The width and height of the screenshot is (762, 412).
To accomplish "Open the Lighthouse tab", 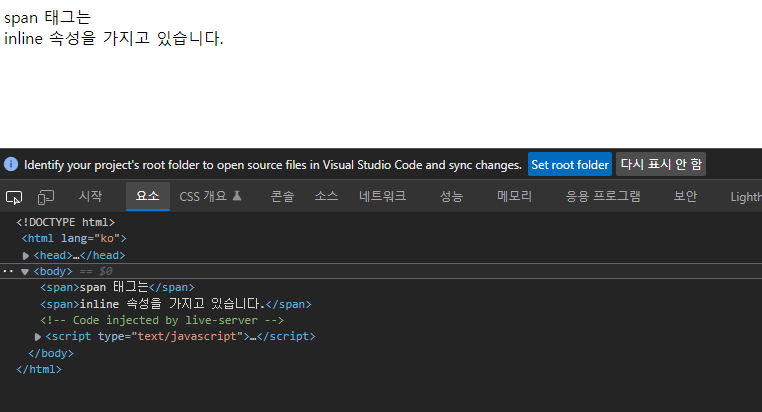I will click(745, 197).
